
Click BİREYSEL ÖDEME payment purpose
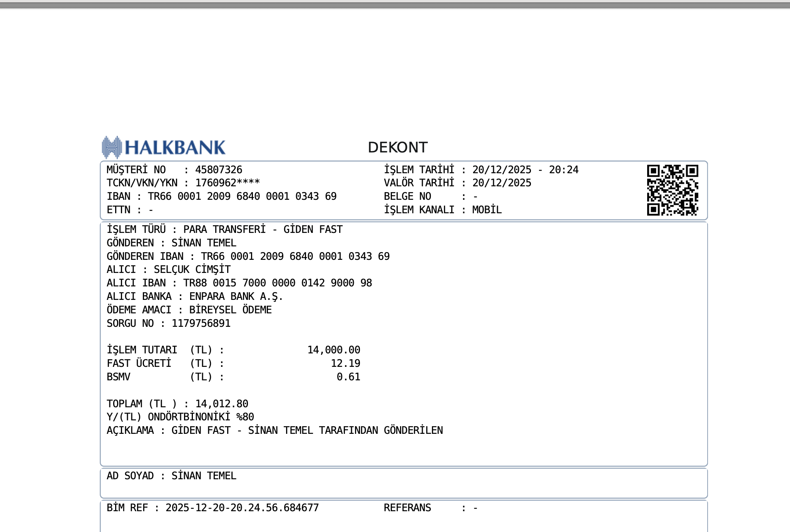pyautogui.click(x=231, y=310)
